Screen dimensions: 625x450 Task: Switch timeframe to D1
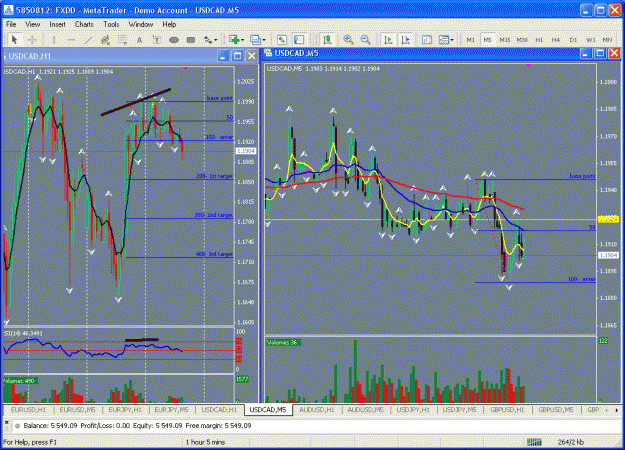click(x=573, y=40)
